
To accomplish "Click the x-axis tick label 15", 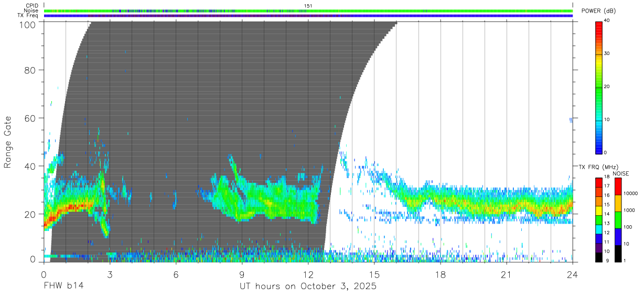I will tap(374, 274).
